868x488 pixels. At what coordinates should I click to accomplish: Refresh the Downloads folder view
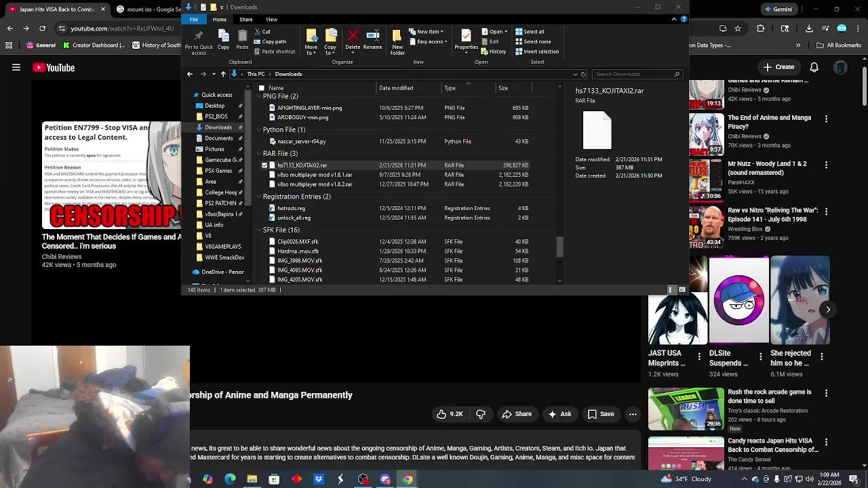[x=583, y=74]
